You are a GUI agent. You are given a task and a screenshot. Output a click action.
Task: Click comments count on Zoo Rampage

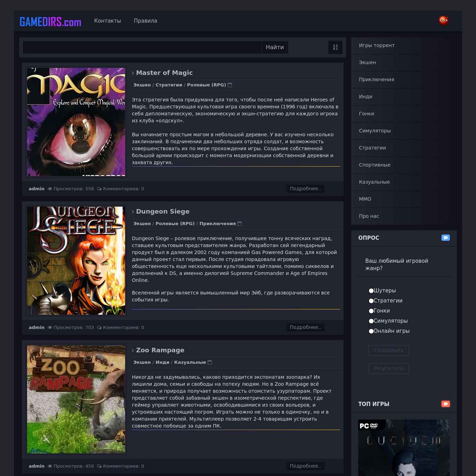tap(121, 466)
